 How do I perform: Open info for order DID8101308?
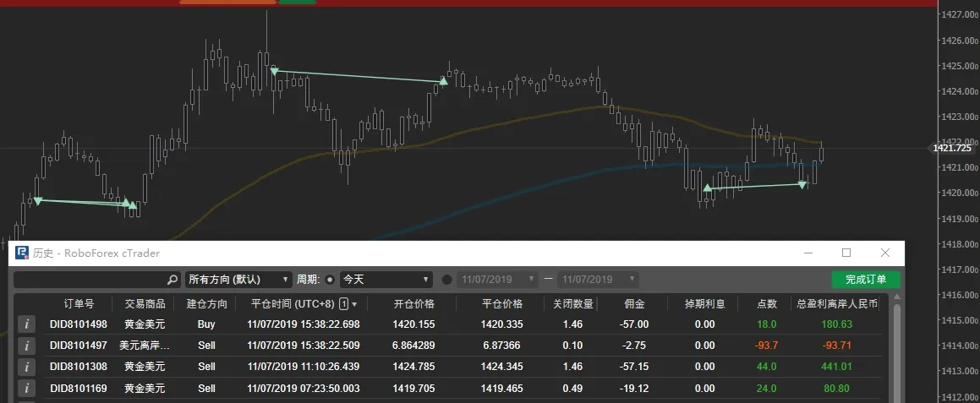[x=26, y=367]
